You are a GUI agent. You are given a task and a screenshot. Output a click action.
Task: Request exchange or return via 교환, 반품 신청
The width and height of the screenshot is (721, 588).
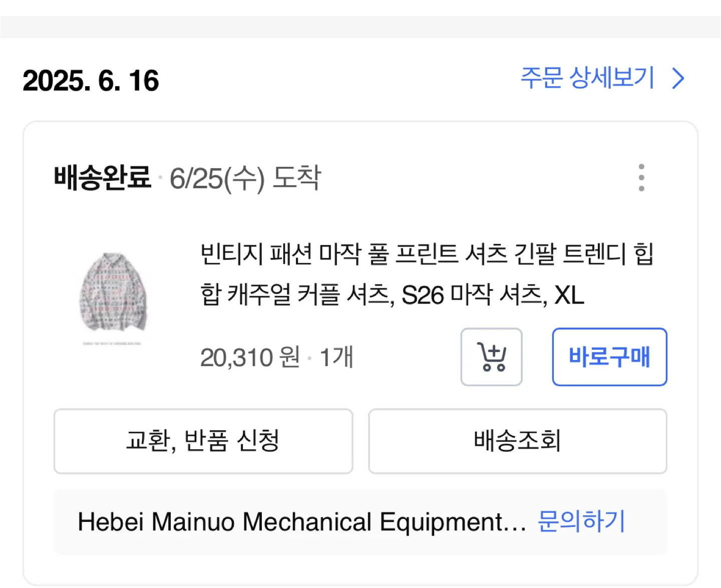pos(203,441)
